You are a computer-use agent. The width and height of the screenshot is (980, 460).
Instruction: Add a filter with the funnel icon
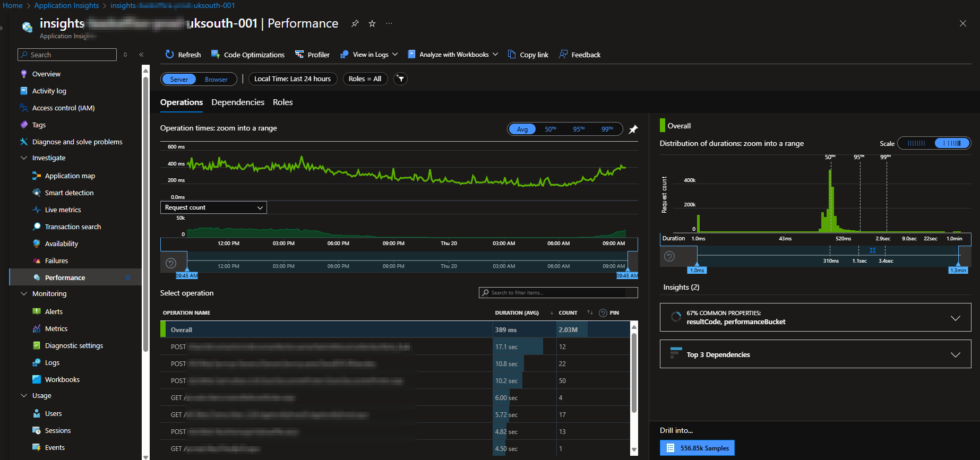coord(401,79)
